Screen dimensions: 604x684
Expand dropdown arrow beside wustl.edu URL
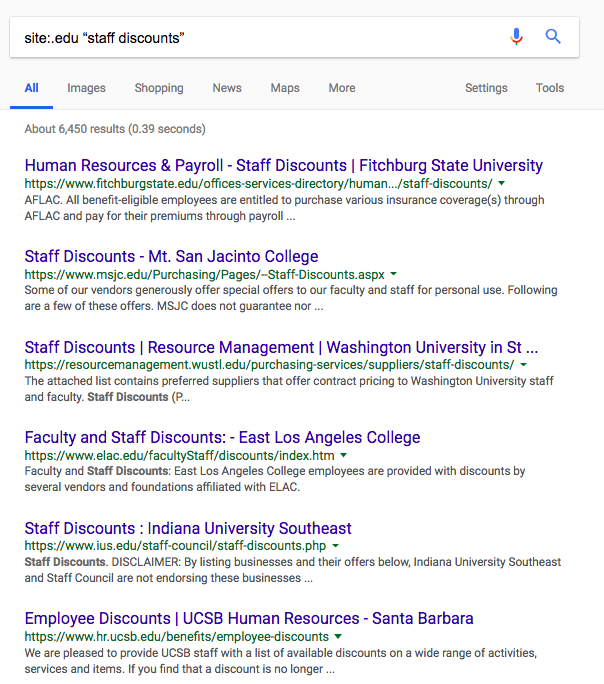[523, 365]
